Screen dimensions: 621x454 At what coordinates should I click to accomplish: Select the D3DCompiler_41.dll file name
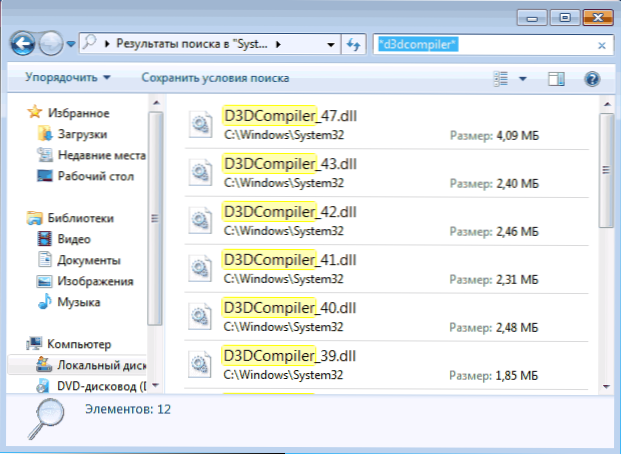(x=290, y=260)
